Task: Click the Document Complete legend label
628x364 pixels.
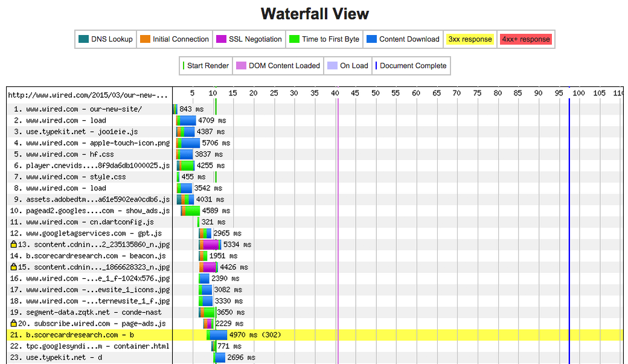Action: pyautogui.click(x=413, y=66)
